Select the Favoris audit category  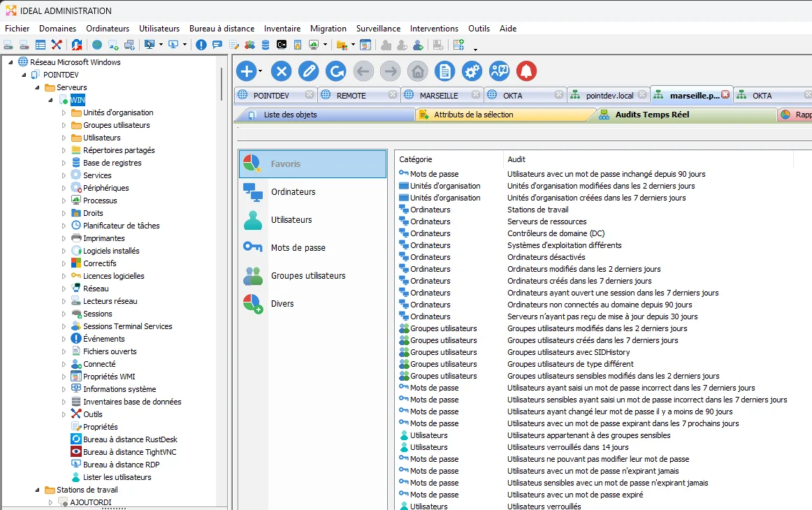[x=313, y=163]
